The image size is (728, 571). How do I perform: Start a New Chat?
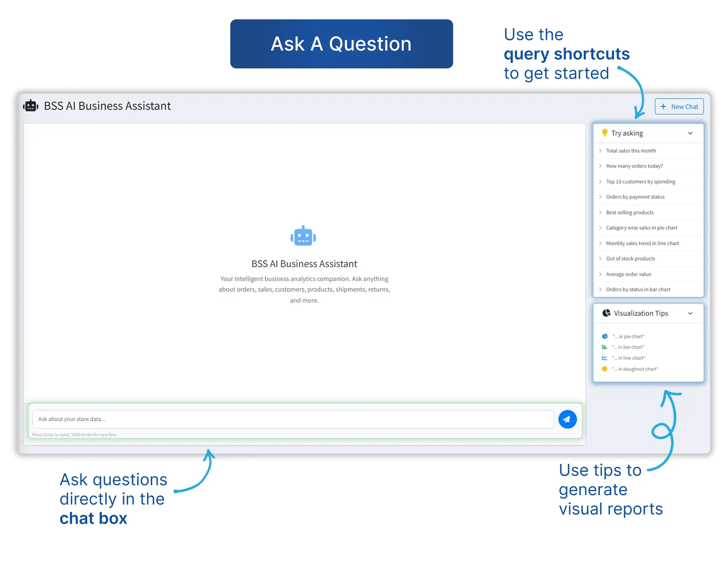[679, 106]
